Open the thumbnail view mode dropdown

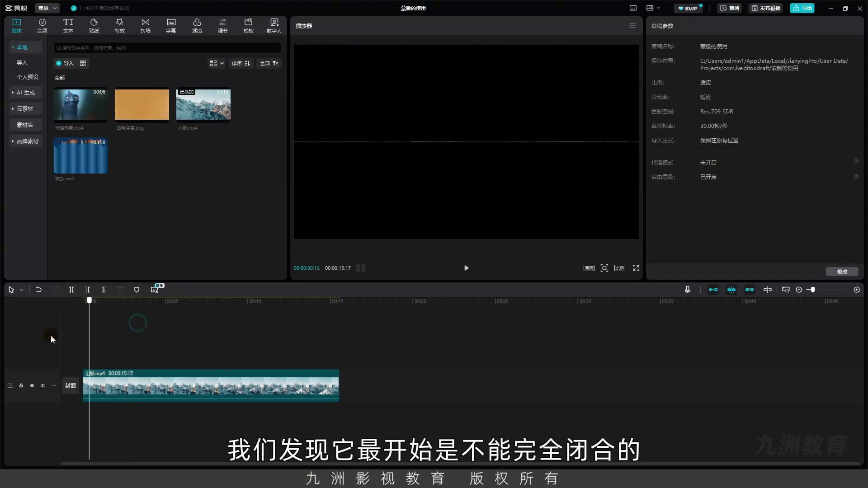tap(217, 63)
